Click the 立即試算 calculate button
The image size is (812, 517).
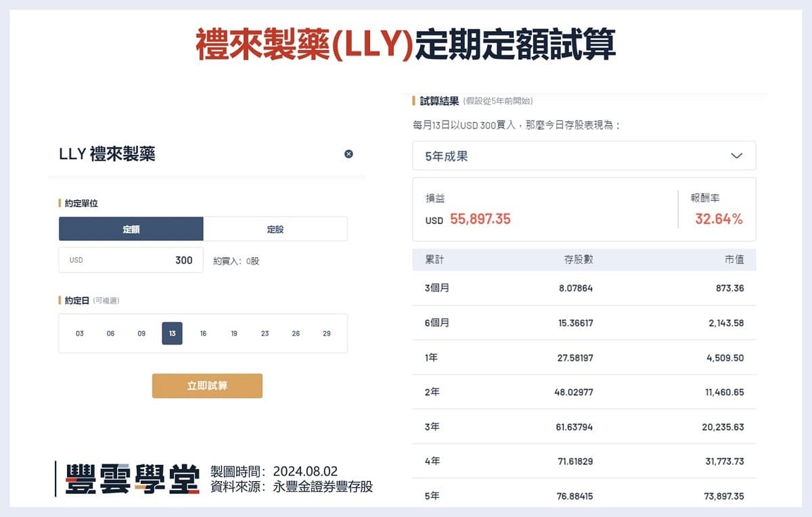[207, 385]
